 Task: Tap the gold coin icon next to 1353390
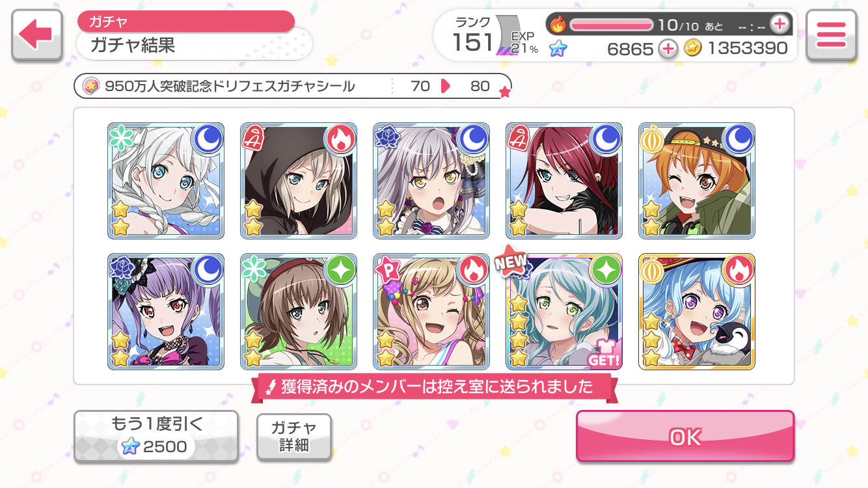(x=693, y=48)
